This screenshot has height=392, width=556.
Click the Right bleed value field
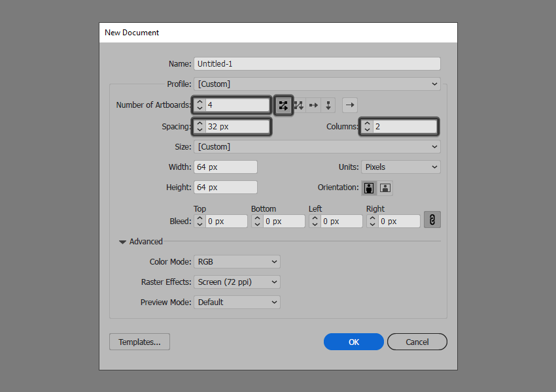point(399,221)
